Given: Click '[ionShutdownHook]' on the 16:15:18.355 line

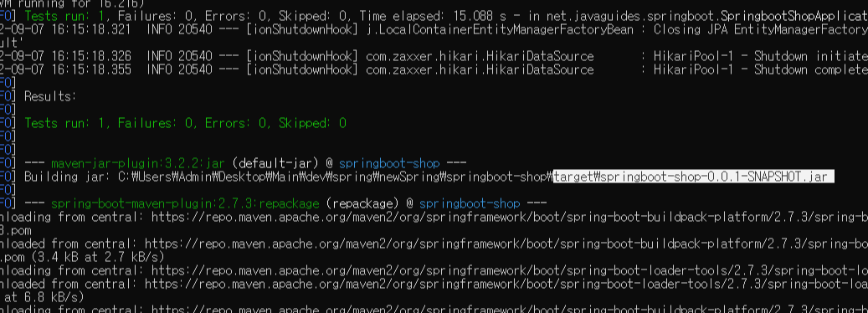Looking at the screenshot, I should pyautogui.click(x=302, y=69).
